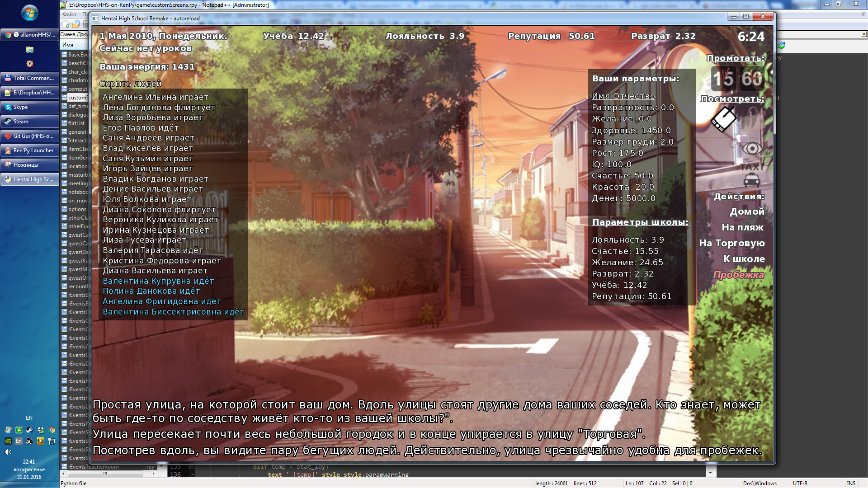Viewport: 868px width, 488px height.
Task: Toggle 'Скрыть людей' people list
Action: [130, 84]
